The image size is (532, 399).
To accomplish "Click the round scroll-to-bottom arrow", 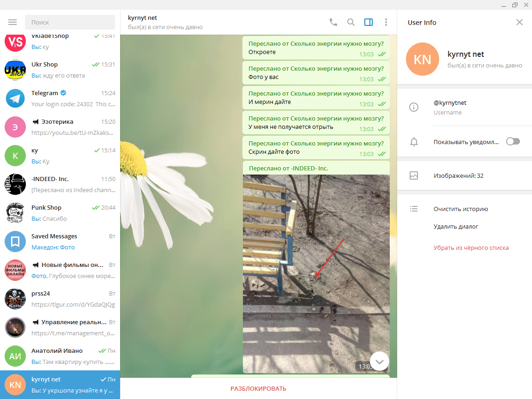I will 380,362.
